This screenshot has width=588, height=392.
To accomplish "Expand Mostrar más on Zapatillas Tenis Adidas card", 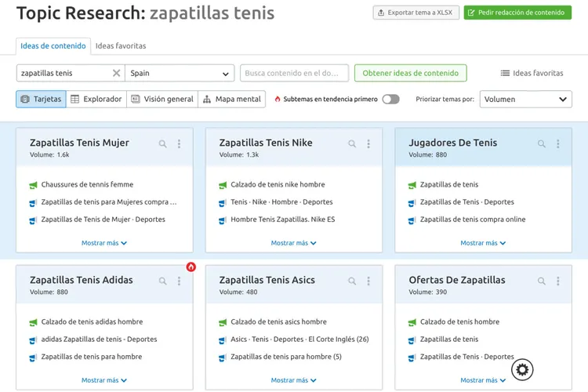I will [104, 380].
